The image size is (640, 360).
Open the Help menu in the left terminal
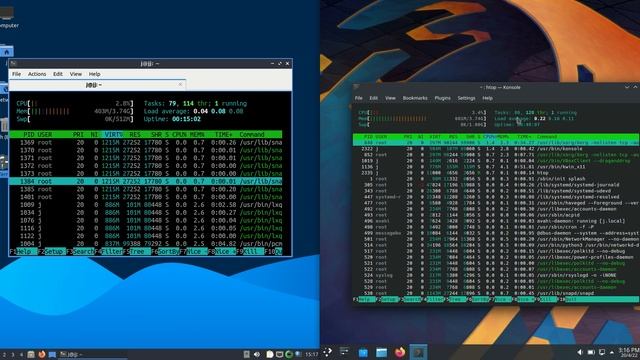(94, 74)
